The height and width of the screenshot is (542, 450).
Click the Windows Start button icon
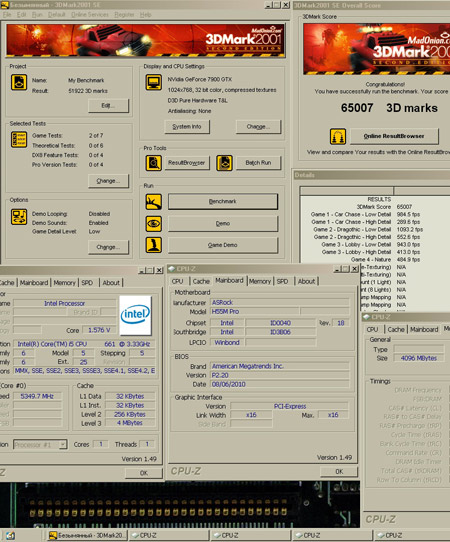(x=10, y=536)
